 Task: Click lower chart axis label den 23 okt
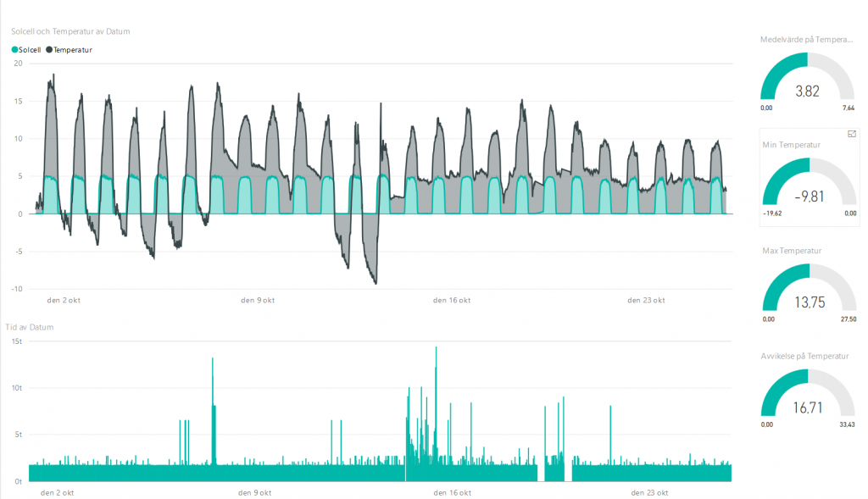pyautogui.click(x=649, y=492)
